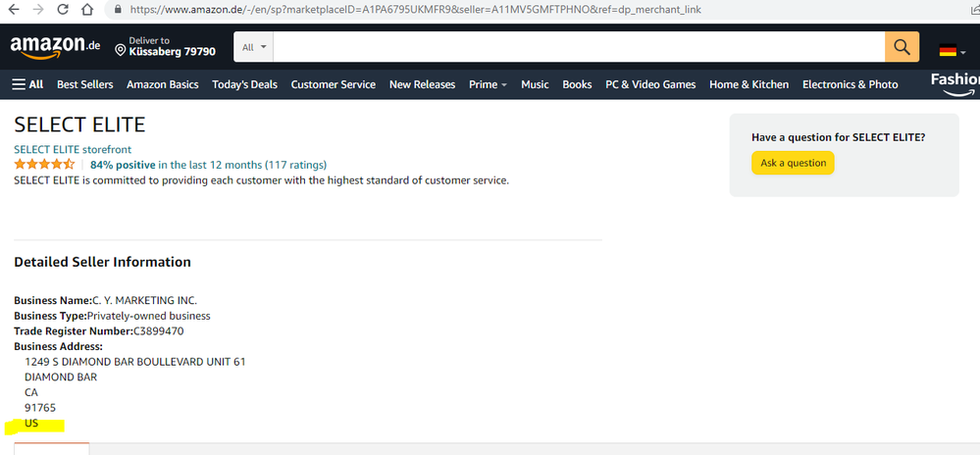The image size is (980, 455).
Task: Click the seller star rating icons
Action: tap(44, 165)
